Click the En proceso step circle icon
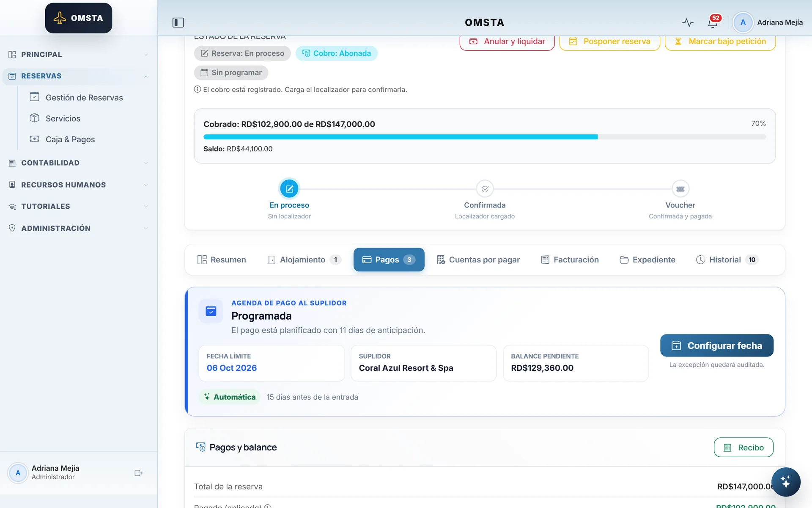The image size is (812, 508). [289, 189]
